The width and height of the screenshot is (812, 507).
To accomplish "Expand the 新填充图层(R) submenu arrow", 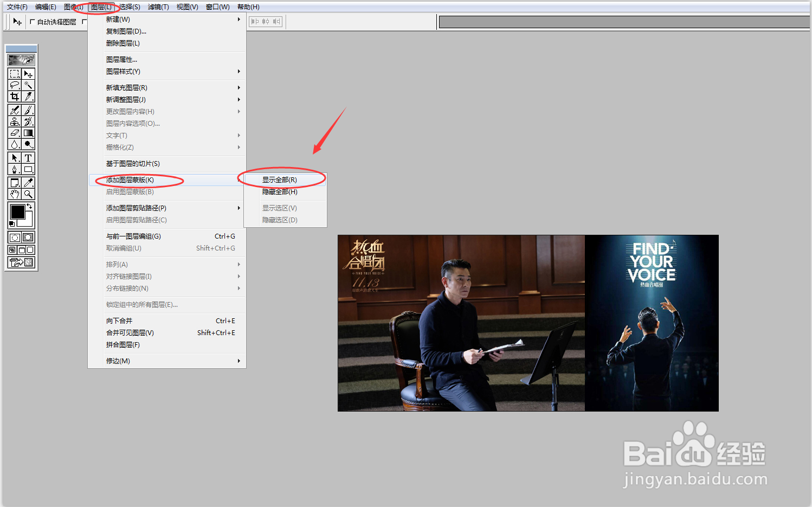I will coord(239,88).
